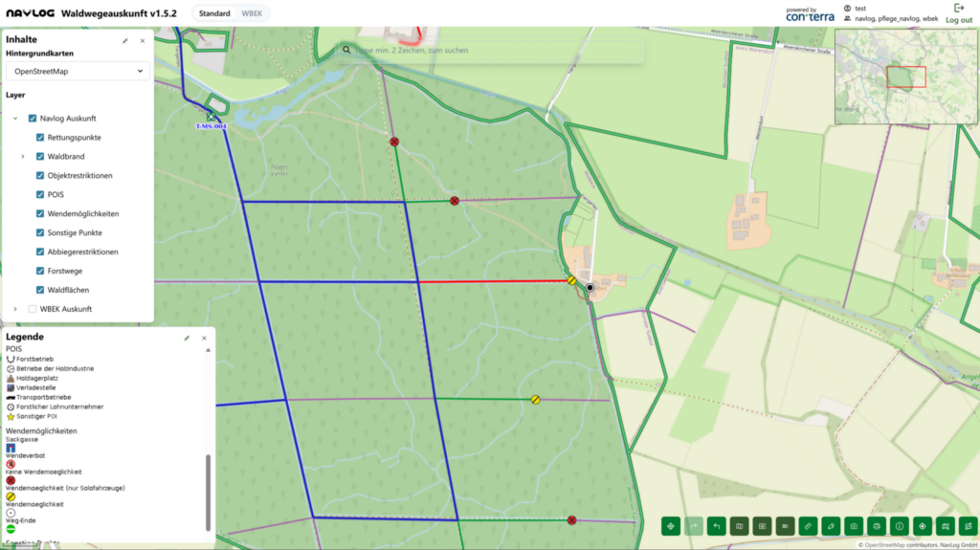This screenshot has width=980, height=550.
Task: Expand the WBEK Auskunft group
Action: 15,309
